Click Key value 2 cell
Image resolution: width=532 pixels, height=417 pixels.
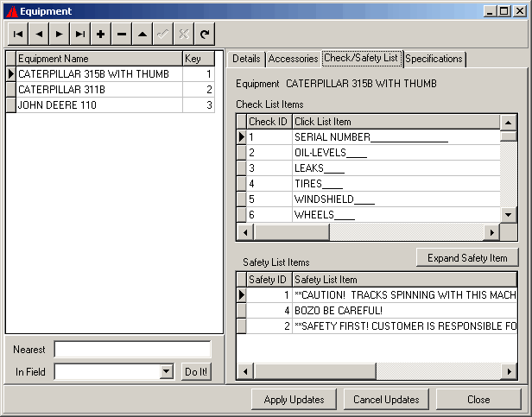pyautogui.click(x=199, y=90)
